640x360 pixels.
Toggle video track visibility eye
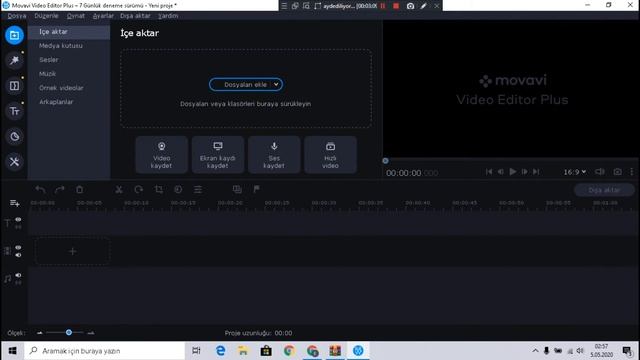[18, 247]
